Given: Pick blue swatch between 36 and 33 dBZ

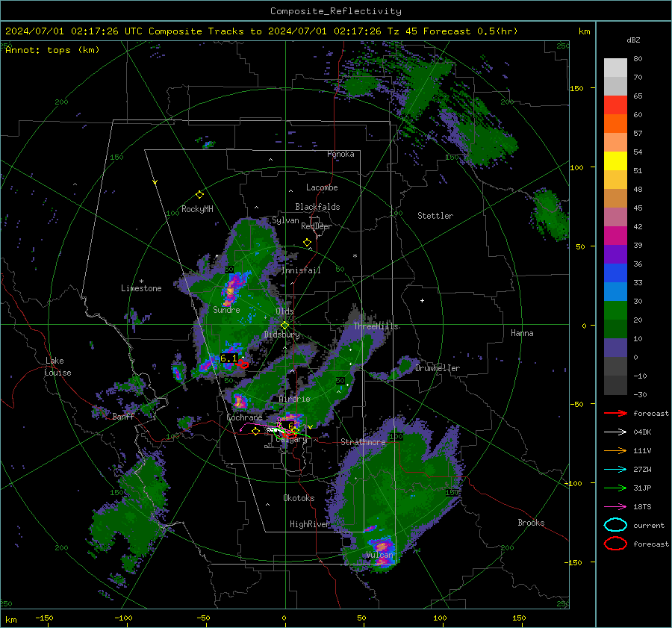Looking at the screenshot, I should [x=615, y=273].
